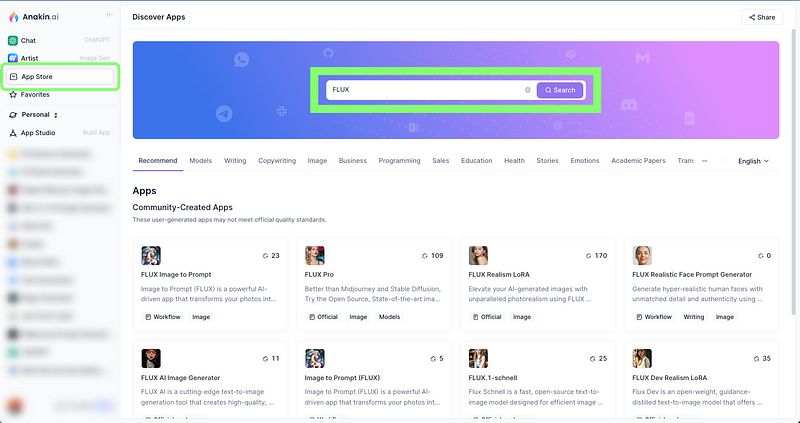Click usage count icon on FLUX Image to Prompt
The image size is (800, 423).
pyautogui.click(x=265, y=256)
